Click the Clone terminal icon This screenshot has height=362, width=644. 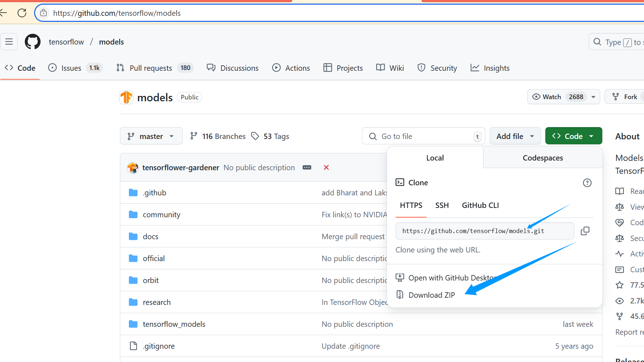[400, 182]
